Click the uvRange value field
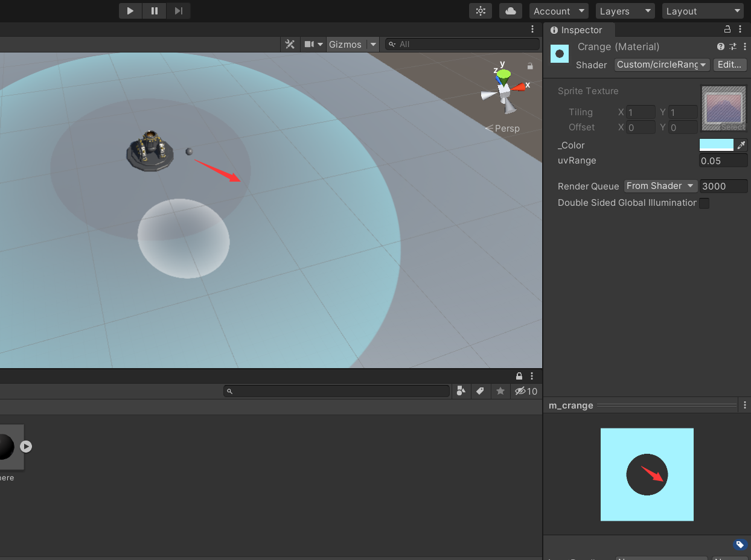The height and width of the screenshot is (560, 751). pyautogui.click(x=723, y=161)
